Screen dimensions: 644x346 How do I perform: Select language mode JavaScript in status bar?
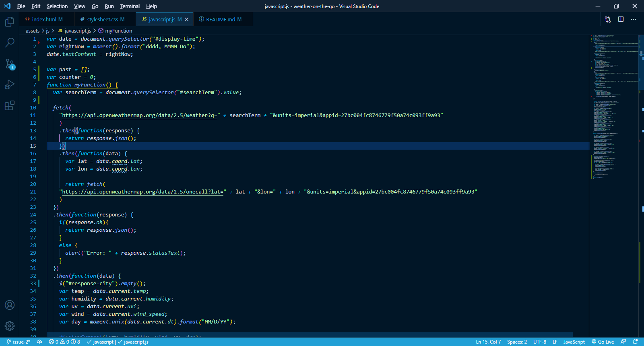coord(574,342)
